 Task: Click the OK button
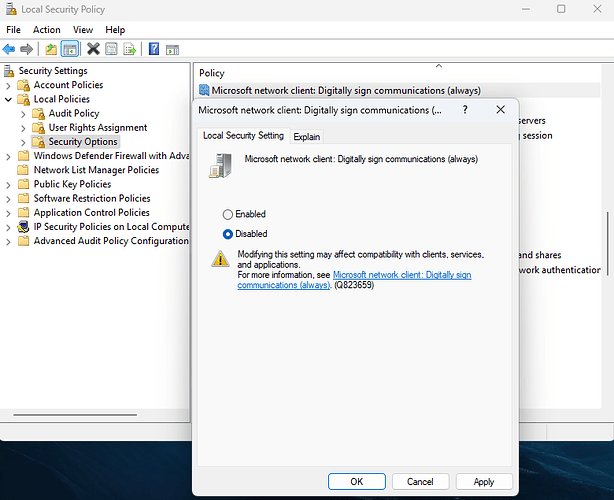point(356,481)
